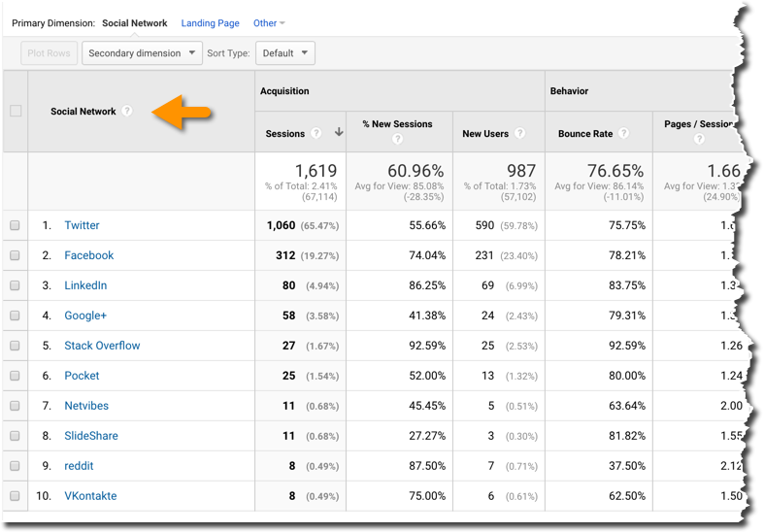Click the New Users help icon
Viewport: 764px width, 532px height.
click(x=519, y=134)
